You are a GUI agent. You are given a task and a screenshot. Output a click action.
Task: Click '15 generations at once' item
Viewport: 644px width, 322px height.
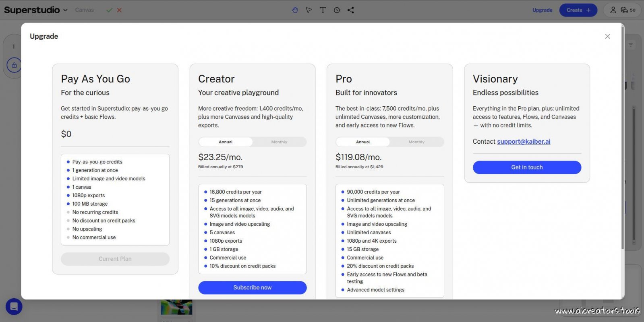pos(235,200)
